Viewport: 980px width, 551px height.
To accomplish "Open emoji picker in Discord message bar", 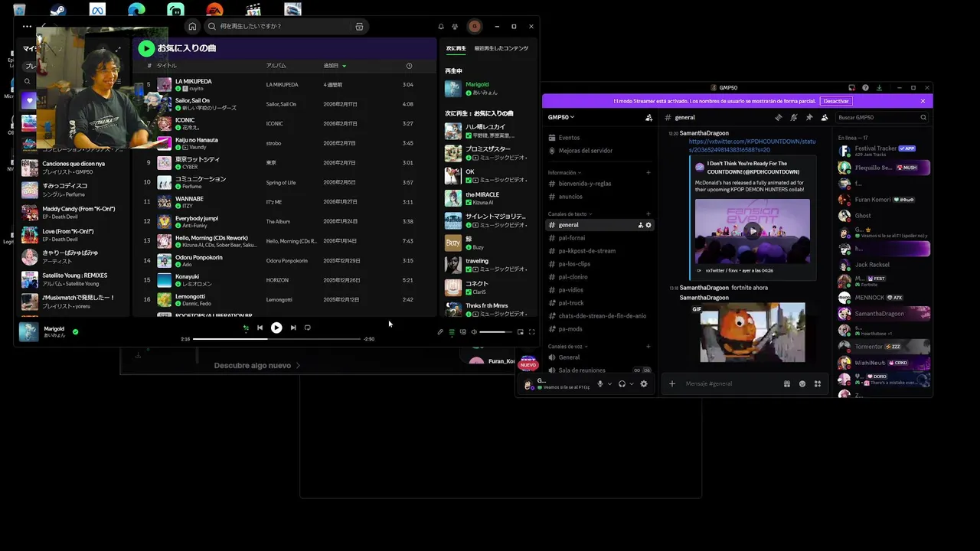I will (x=802, y=383).
